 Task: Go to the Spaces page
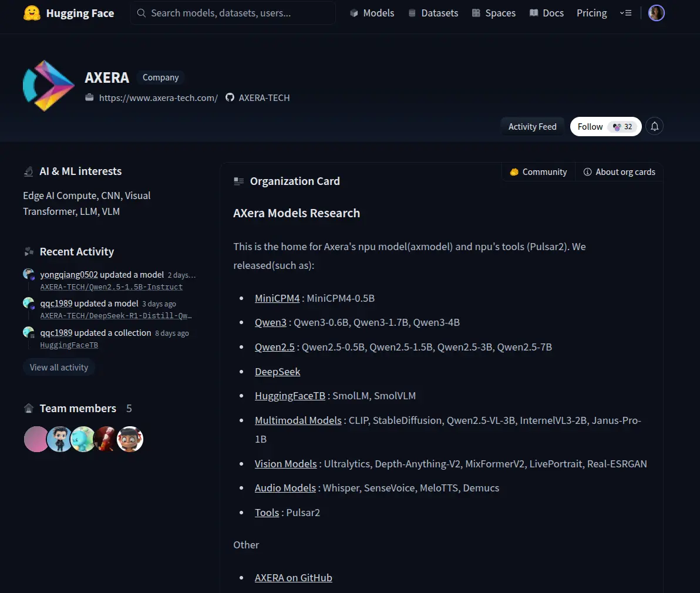(x=493, y=13)
